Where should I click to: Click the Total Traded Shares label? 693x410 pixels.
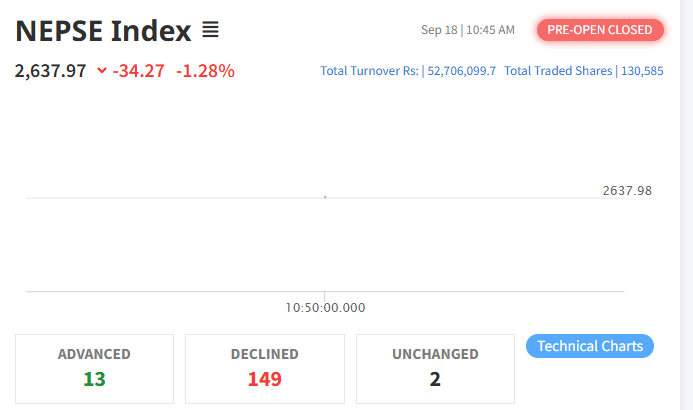tap(558, 71)
